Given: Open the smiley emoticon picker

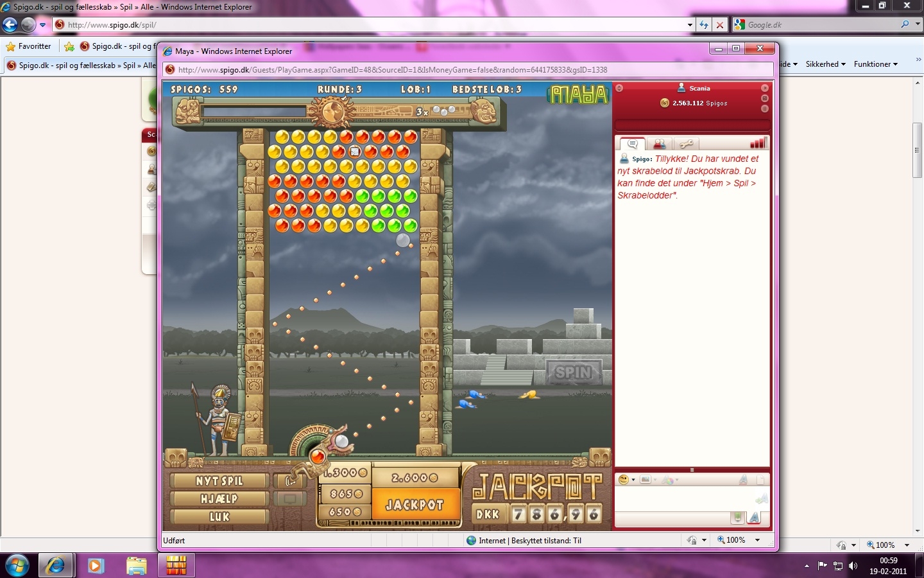Looking at the screenshot, I should pos(623,480).
